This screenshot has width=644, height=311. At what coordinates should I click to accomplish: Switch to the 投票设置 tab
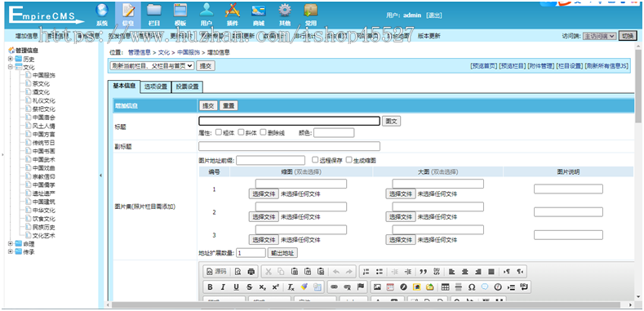pyautogui.click(x=187, y=87)
